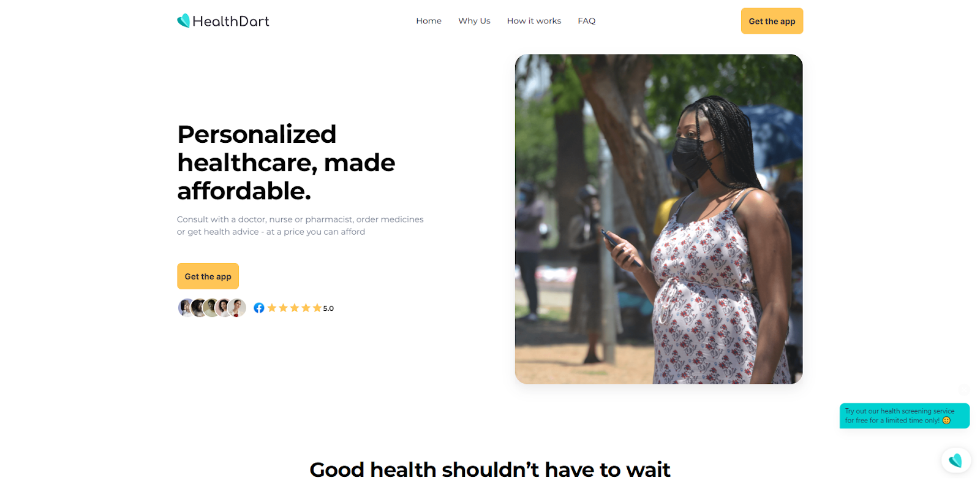Viewport: 980px width, 480px height.
Task: Click the HealthDart teal logo icon in header
Action: pyautogui.click(x=183, y=21)
